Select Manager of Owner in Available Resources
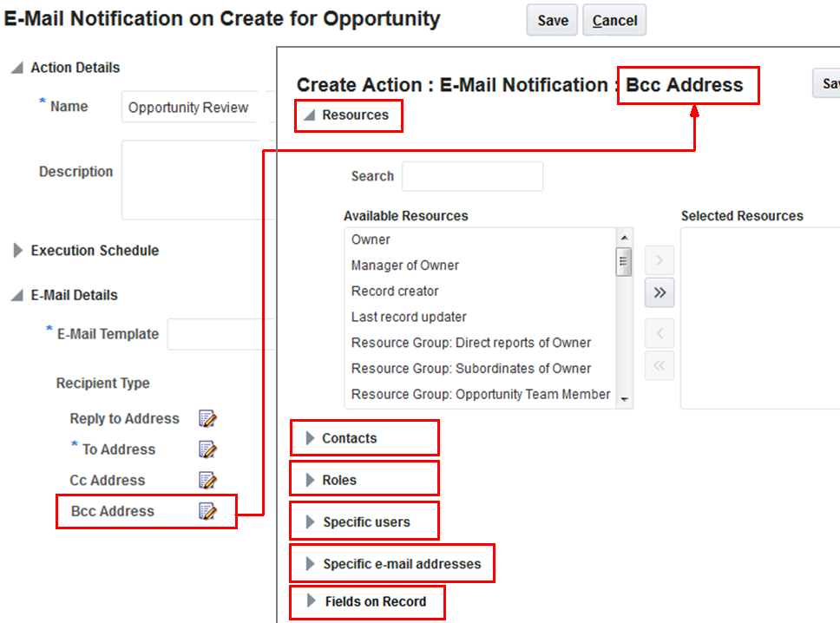 405,266
